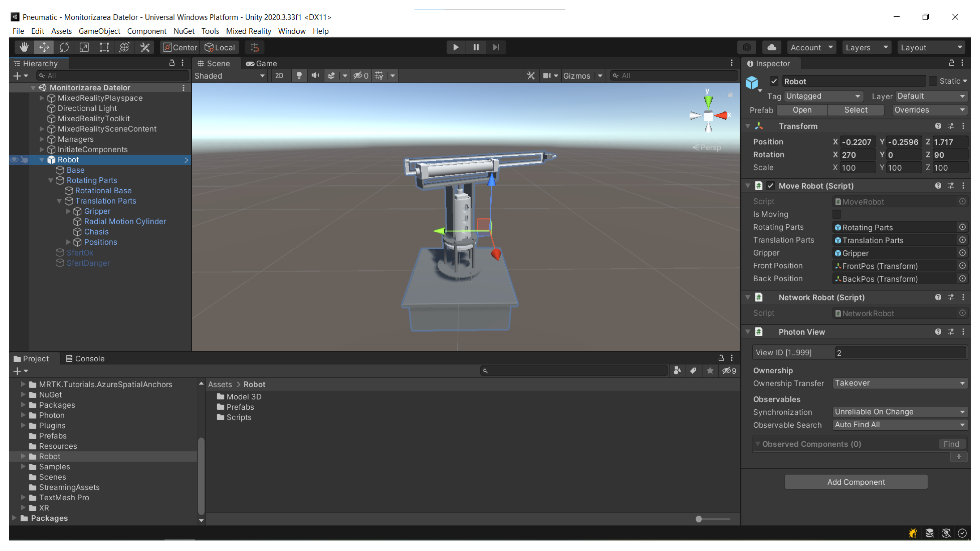The image size is (980, 551).
Task: Toggle scene audio speaker icon
Action: 315,75
